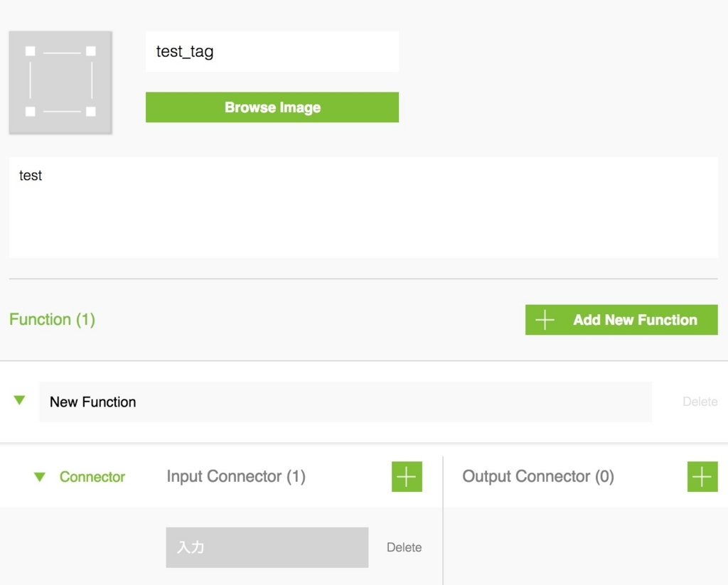Click Input Connector (1) label
The height and width of the screenshot is (585, 728).
[236, 476]
